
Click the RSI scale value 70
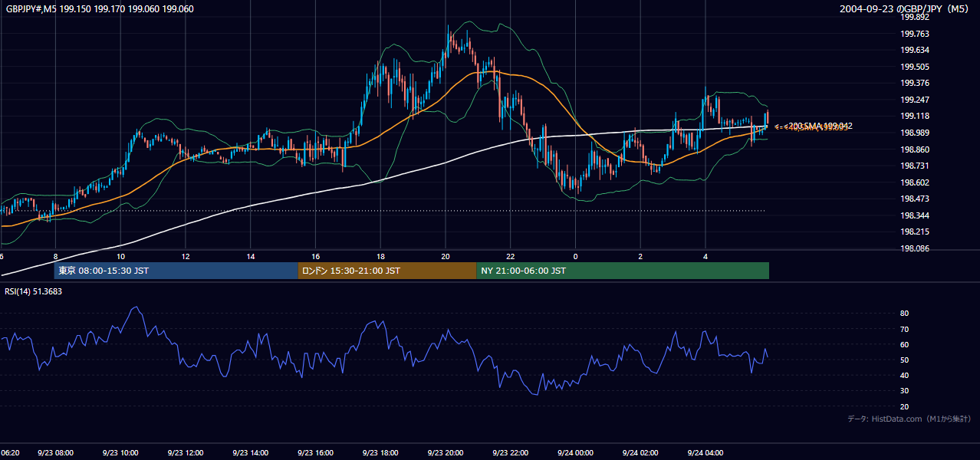904,329
